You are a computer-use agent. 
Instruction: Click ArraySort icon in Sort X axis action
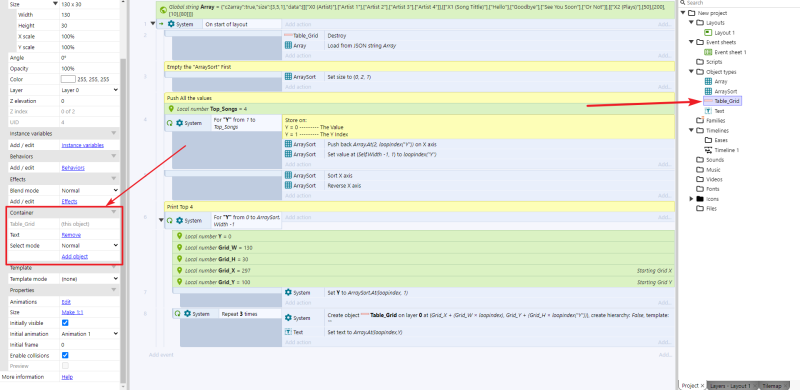pos(288,176)
